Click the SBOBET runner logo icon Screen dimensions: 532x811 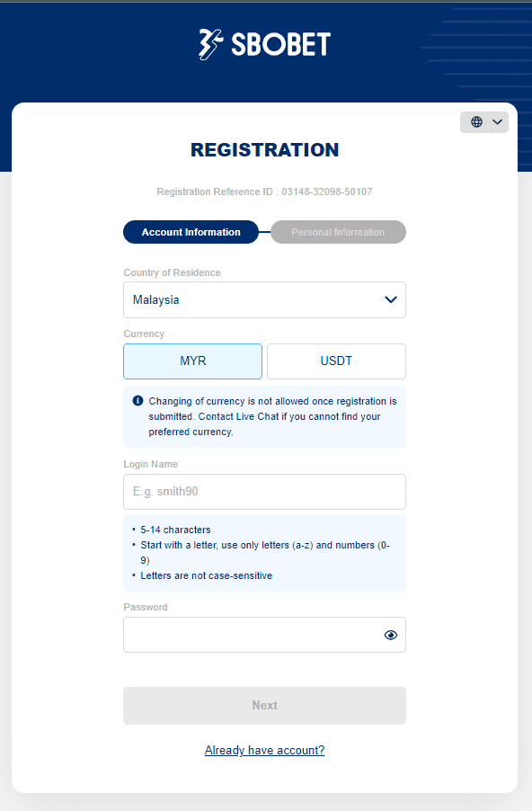coord(210,44)
